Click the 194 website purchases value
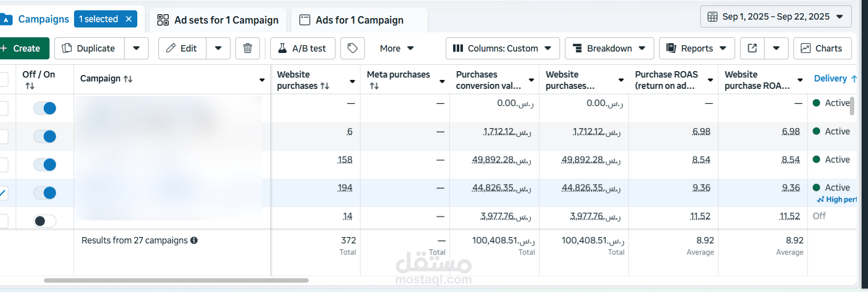 [x=345, y=188]
